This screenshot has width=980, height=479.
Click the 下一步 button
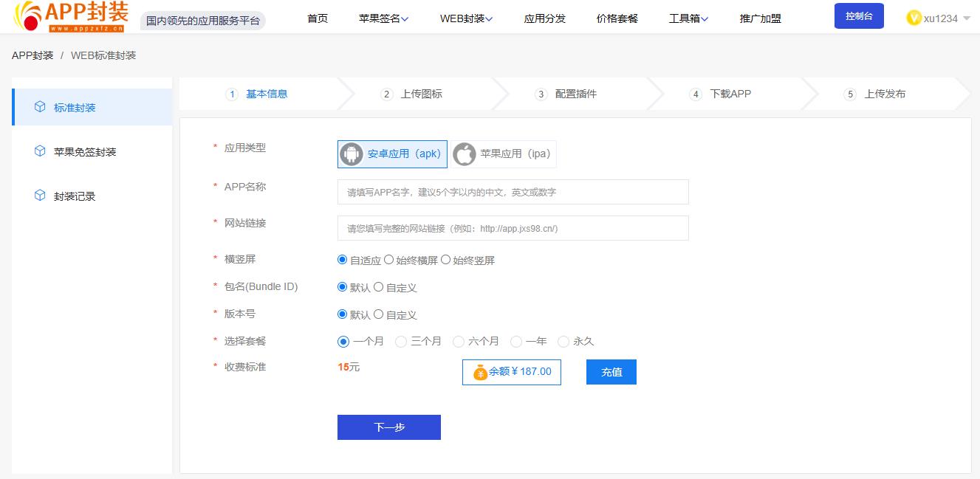click(388, 427)
